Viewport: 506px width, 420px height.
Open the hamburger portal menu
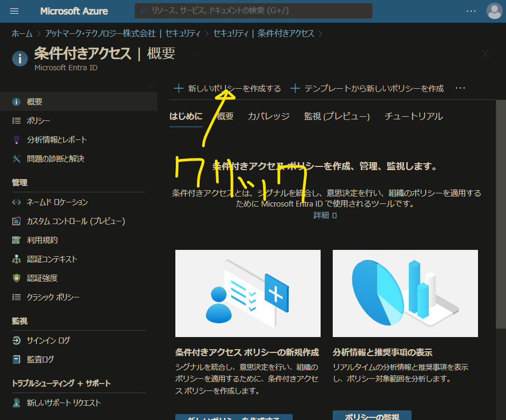point(14,11)
